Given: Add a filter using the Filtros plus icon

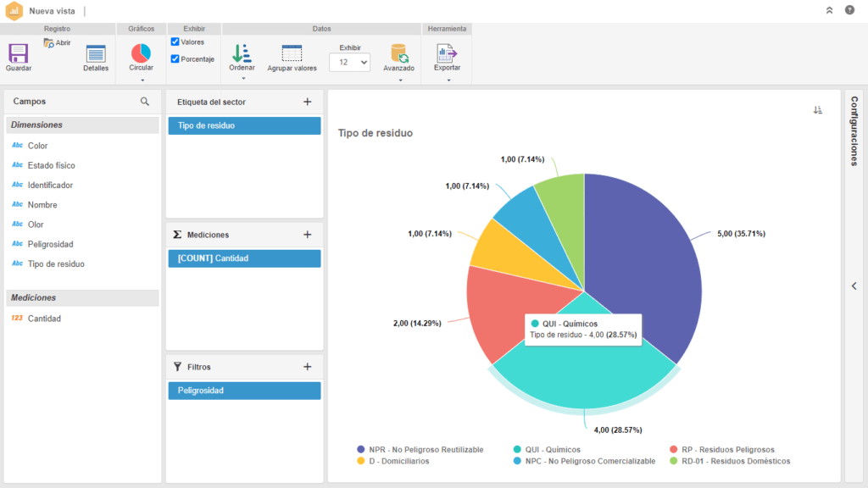Looking at the screenshot, I should (x=307, y=367).
